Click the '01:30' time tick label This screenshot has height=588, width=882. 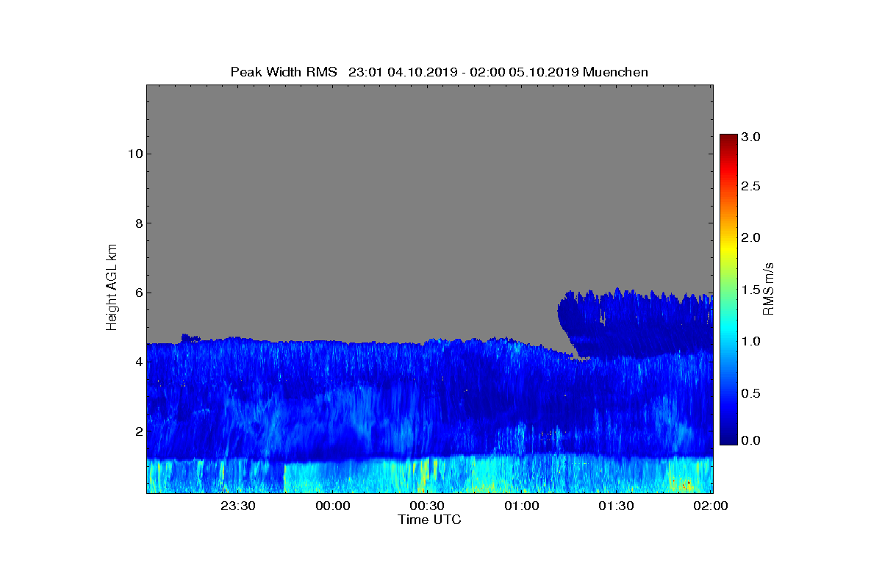coord(616,506)
